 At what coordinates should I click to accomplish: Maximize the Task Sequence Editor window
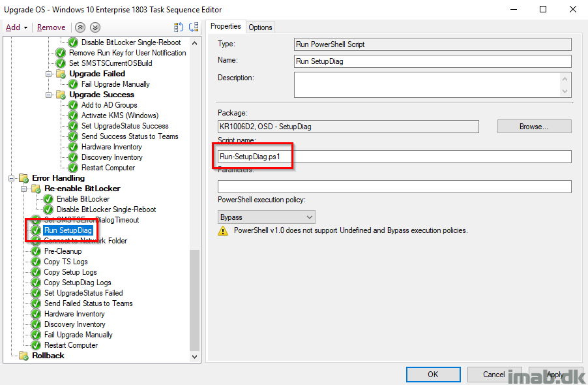[x=542, y=9]
